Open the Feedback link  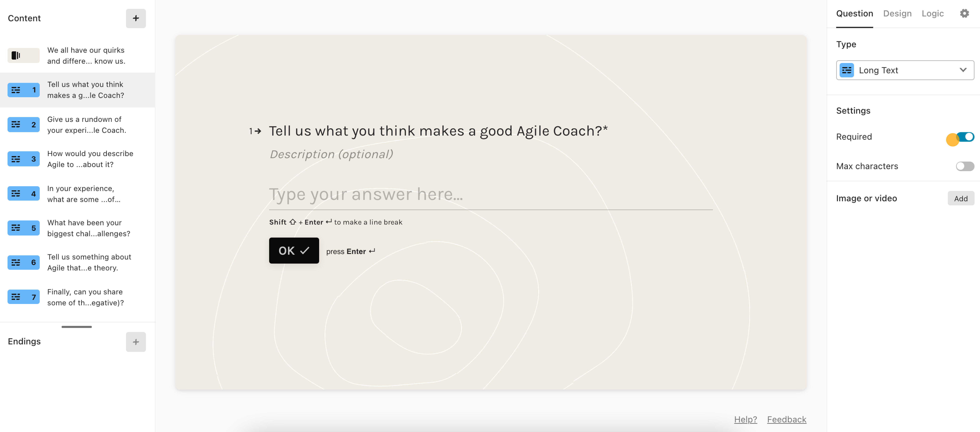(786, 420)
